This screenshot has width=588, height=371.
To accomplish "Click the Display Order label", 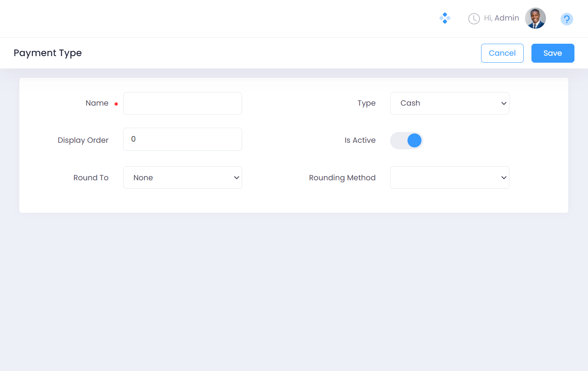I will (83, 140).
